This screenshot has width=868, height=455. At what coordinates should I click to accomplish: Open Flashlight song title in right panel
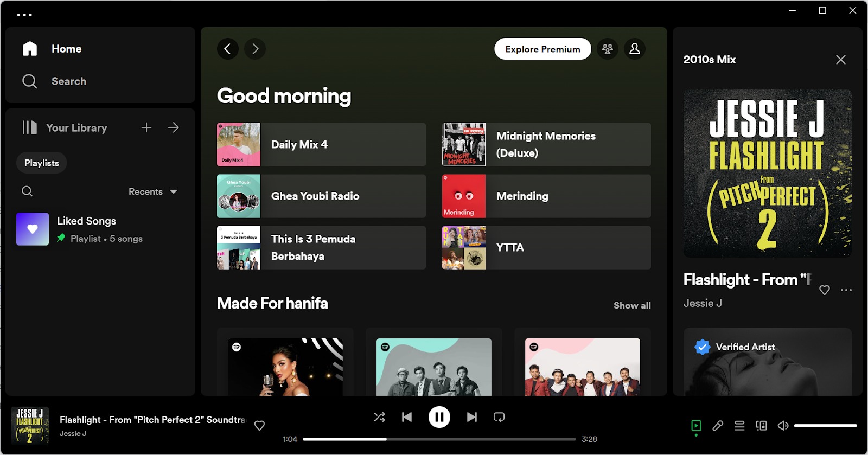coord(748,280)
